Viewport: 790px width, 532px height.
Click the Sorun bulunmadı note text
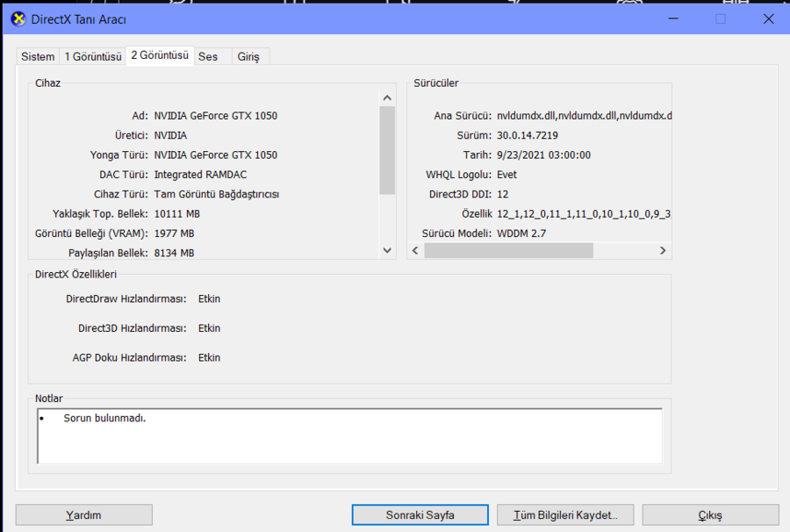(x=104, y=418)
